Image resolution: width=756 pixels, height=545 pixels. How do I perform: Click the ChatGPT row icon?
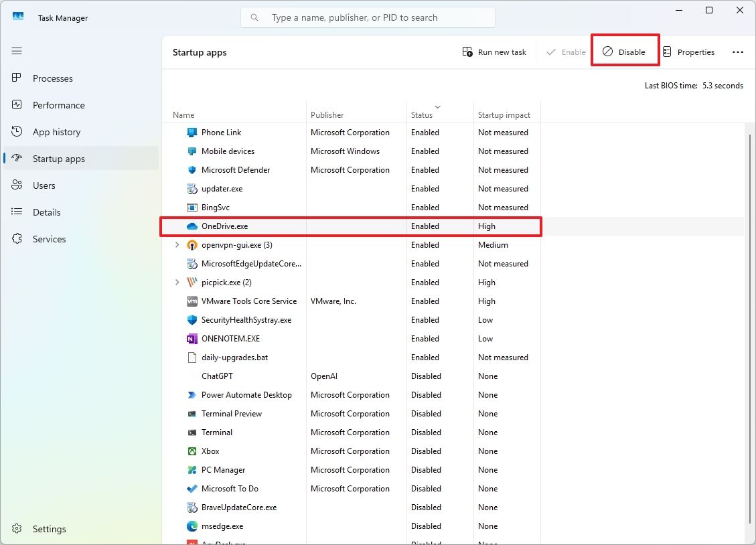coord(191,376)
